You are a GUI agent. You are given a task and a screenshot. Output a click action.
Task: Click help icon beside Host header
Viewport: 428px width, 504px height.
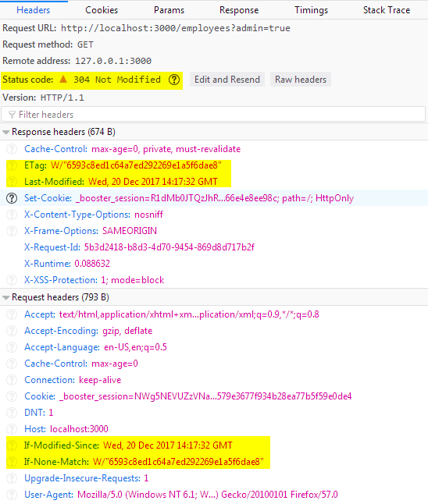[x=12, y=429]
